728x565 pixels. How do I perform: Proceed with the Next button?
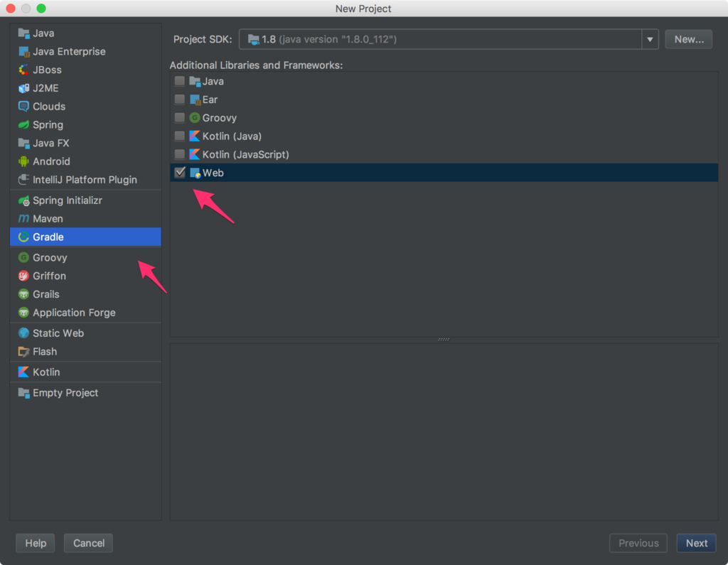coord(697,543)
